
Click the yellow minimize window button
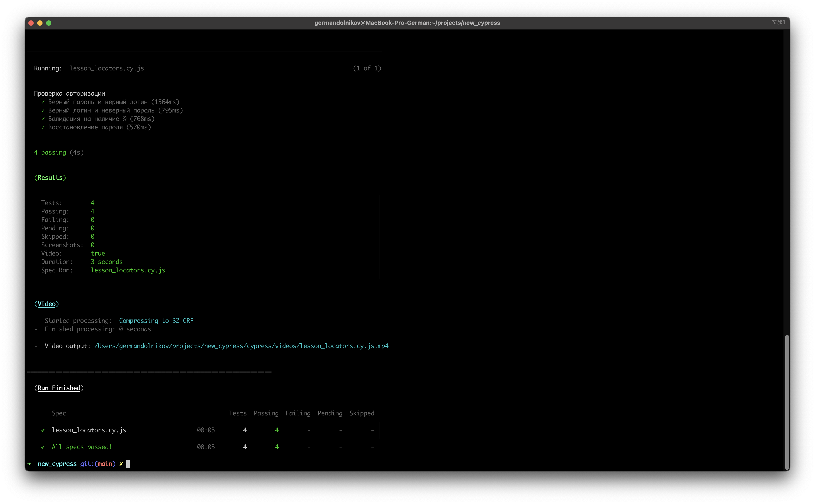(x=40, y=23)
